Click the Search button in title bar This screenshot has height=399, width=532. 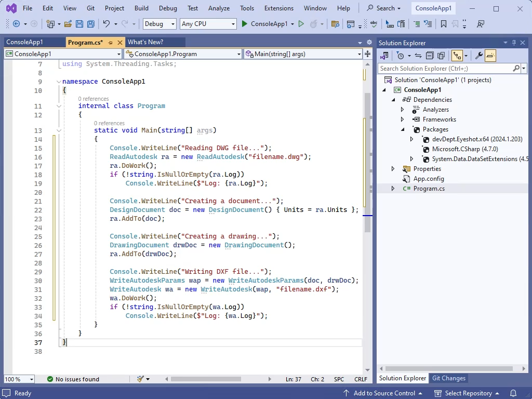[384, 8]
